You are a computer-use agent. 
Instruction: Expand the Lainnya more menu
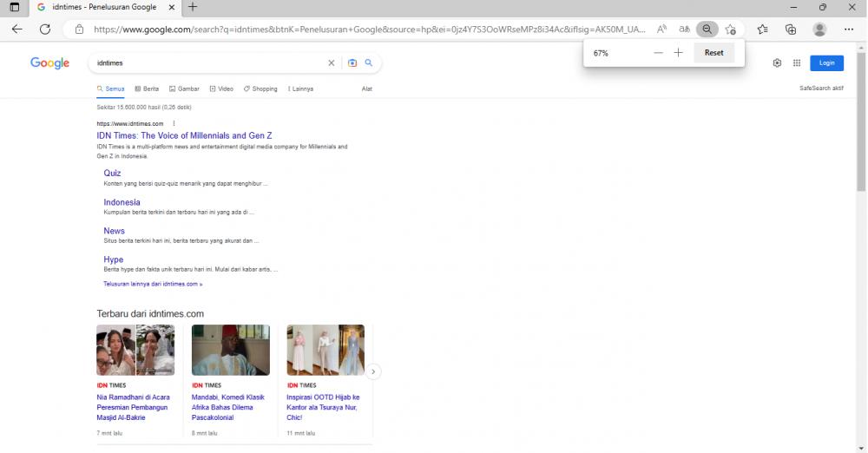(x=300, y=89)
